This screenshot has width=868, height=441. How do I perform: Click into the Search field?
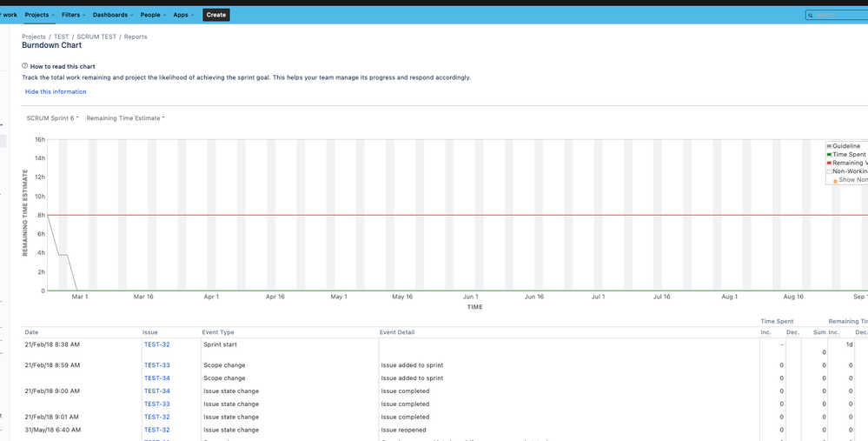pyautogui.click(x=838, y=15)
